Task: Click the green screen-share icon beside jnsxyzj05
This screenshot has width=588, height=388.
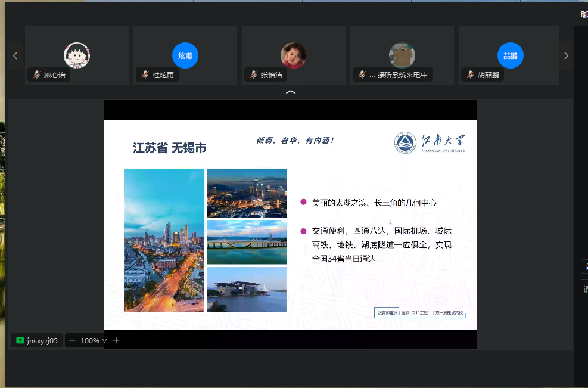Action: tap(20, 341)
